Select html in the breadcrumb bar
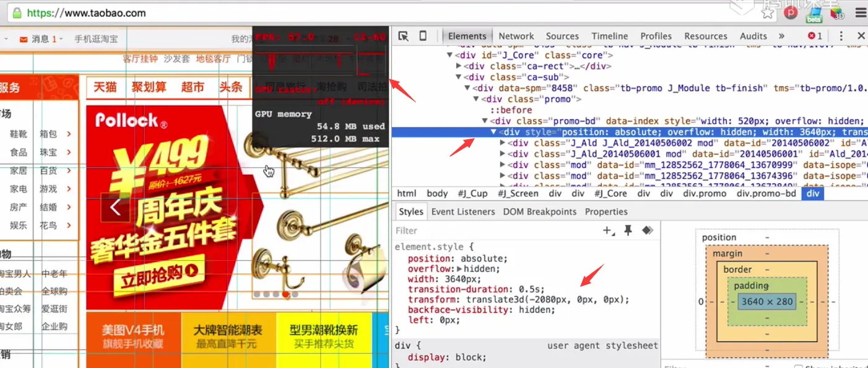Viewport: 868px width, 368px height. pyautogui.click(x=407, y=193)
